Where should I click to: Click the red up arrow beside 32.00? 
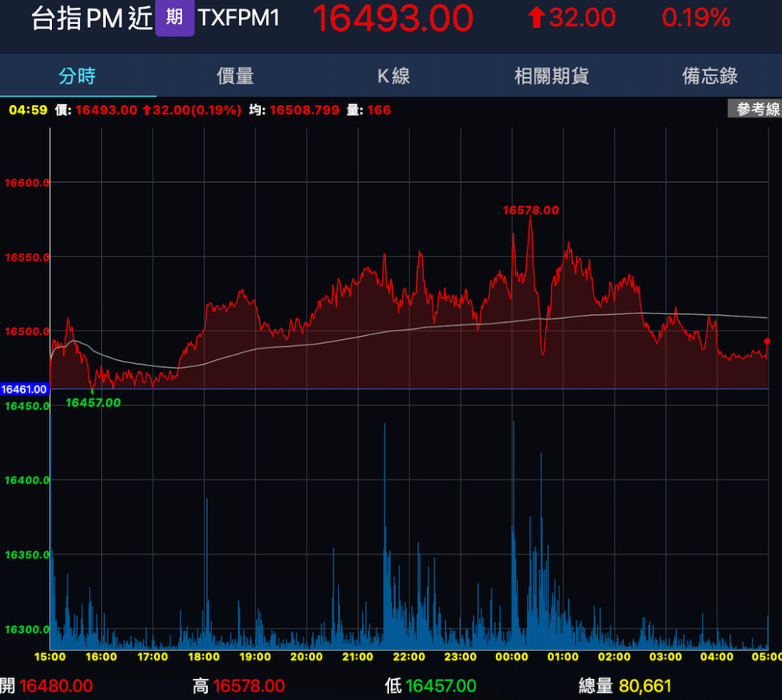coord(535,18)
